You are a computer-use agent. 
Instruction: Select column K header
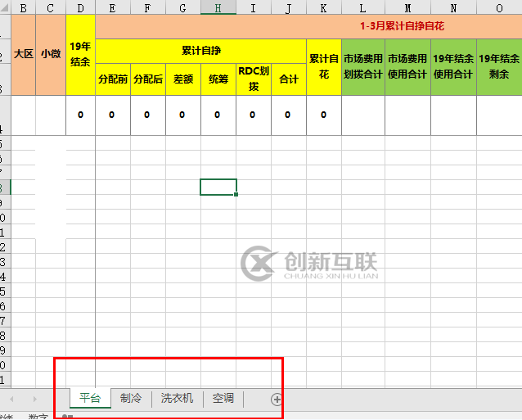(324, 7)
